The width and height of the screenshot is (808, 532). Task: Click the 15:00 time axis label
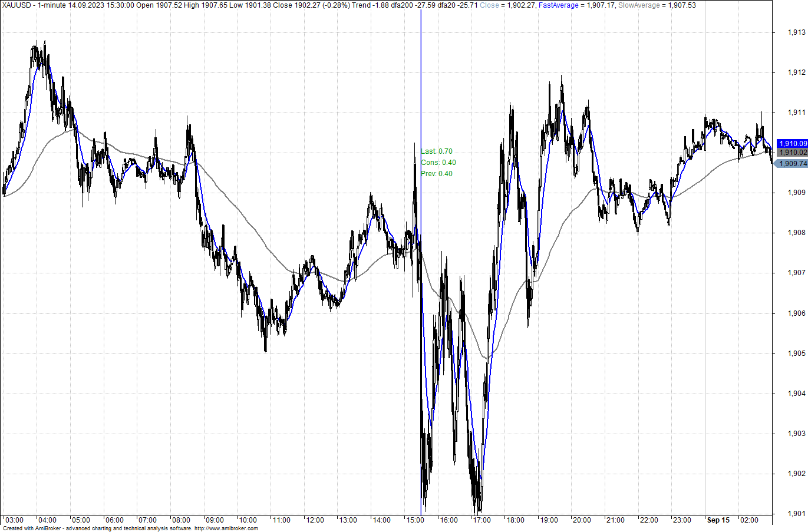click(415, 520)
